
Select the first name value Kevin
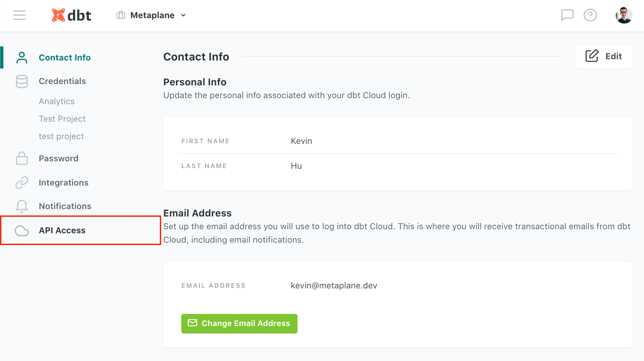[x=302, y=141]
